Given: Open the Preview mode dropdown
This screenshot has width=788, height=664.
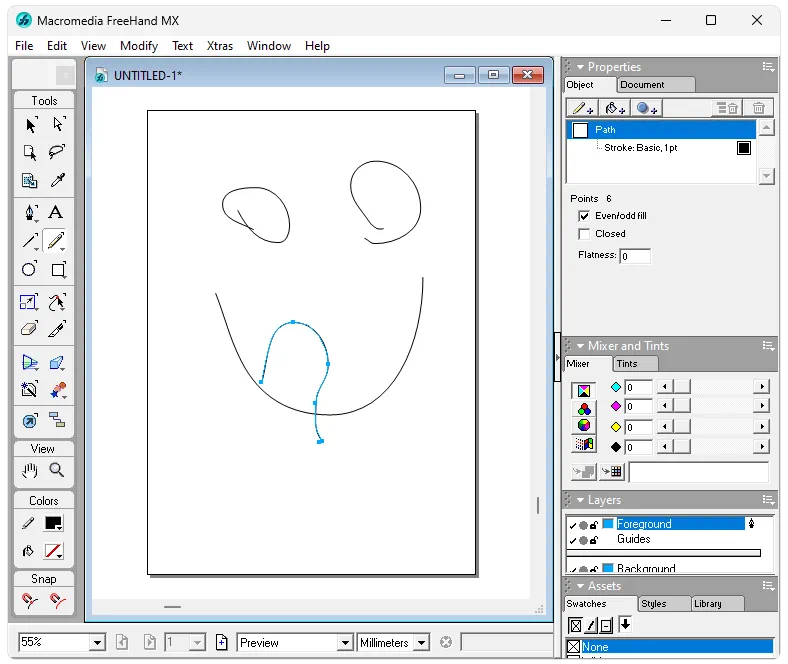Looking at the screenshot, I should pyautogui.click(x=345, y=642).
